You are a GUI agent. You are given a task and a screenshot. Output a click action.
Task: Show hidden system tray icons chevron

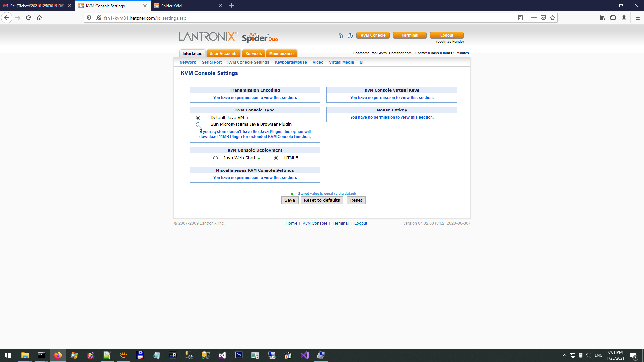[564, 355]
